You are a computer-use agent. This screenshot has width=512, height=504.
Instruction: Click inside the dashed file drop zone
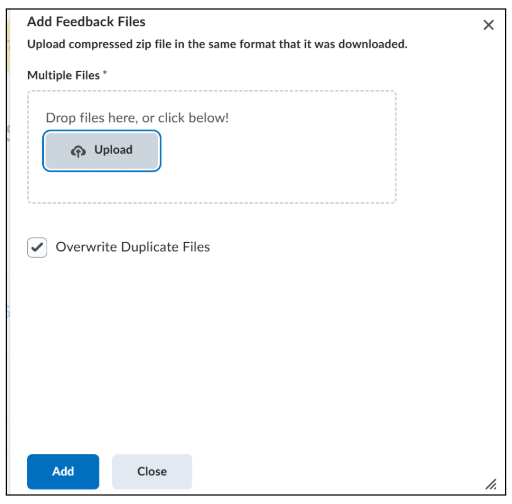click(212, 147)
